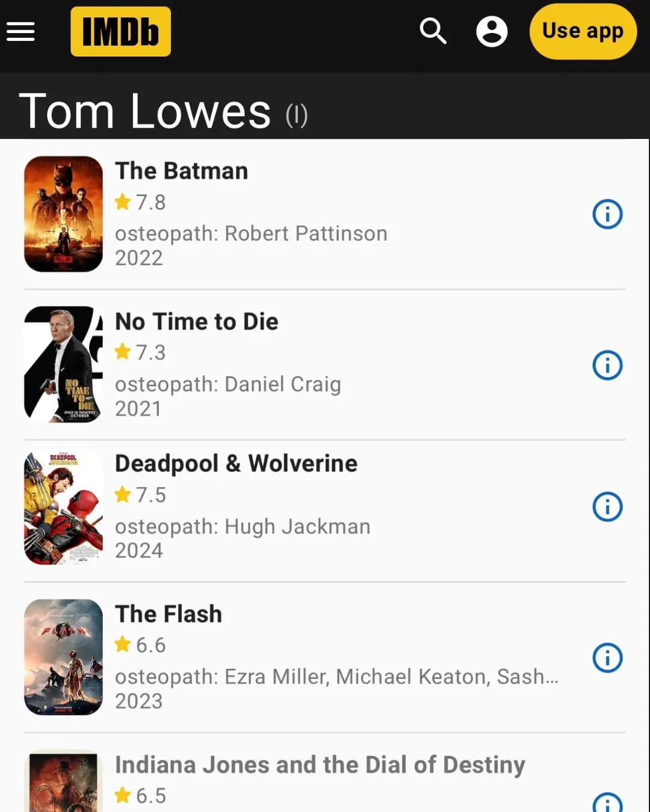This screenshot has height=812, width=650.
Task: Click the Tom Lowes page heading
Action: [145, 111]
